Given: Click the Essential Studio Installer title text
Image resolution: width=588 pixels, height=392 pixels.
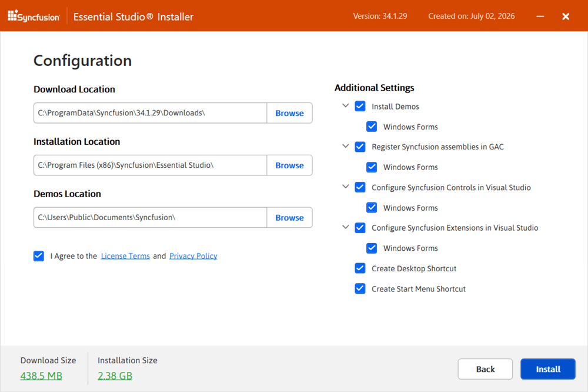Looking at the screenshot, I should point(133,17).
